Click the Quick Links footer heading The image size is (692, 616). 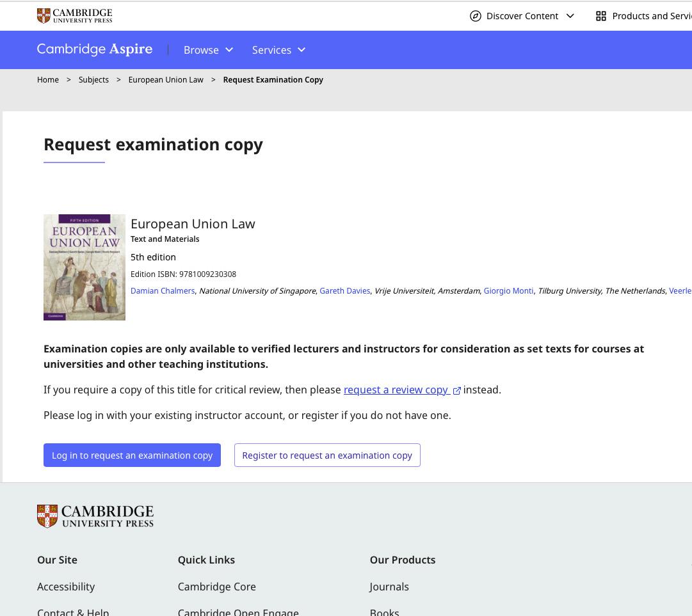click(206, 560)
